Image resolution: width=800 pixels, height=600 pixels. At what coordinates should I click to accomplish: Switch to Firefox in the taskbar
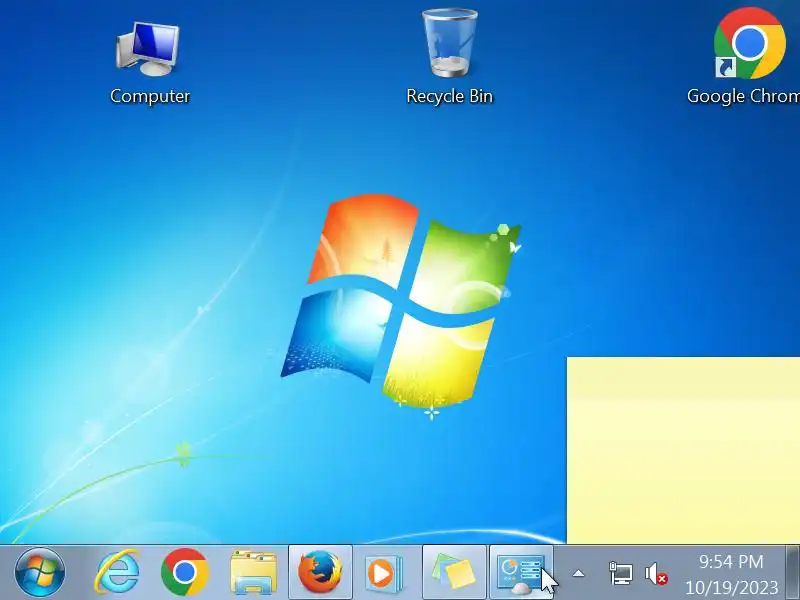[320, 572]
